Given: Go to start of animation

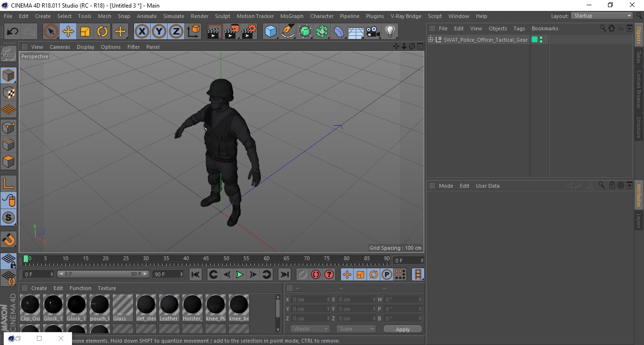Looking at the screenshot, I should pos(196,274).
